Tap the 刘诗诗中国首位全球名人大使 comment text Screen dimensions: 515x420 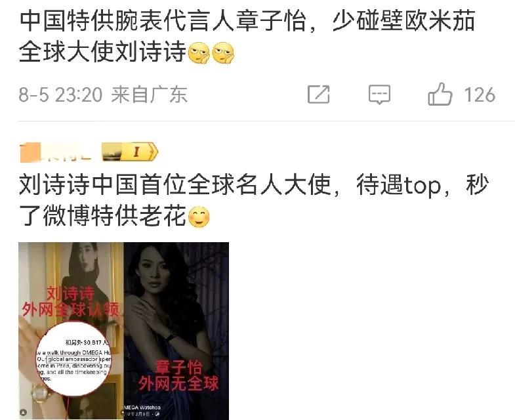tap(175, 185)
